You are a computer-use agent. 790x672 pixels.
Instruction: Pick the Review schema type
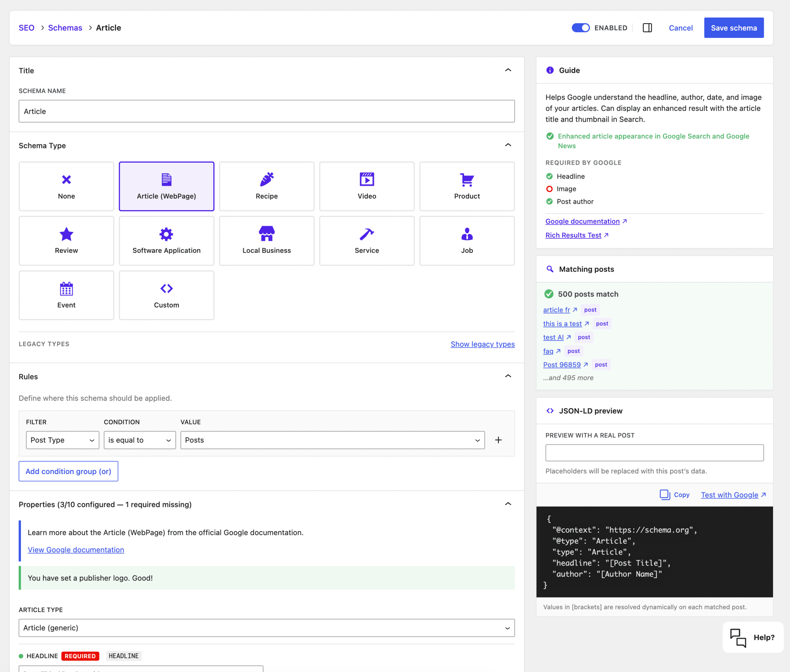click(66, 241)
